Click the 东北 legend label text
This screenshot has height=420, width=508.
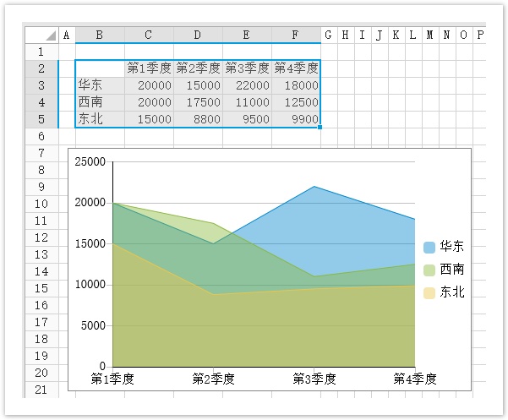pos(452,293)
